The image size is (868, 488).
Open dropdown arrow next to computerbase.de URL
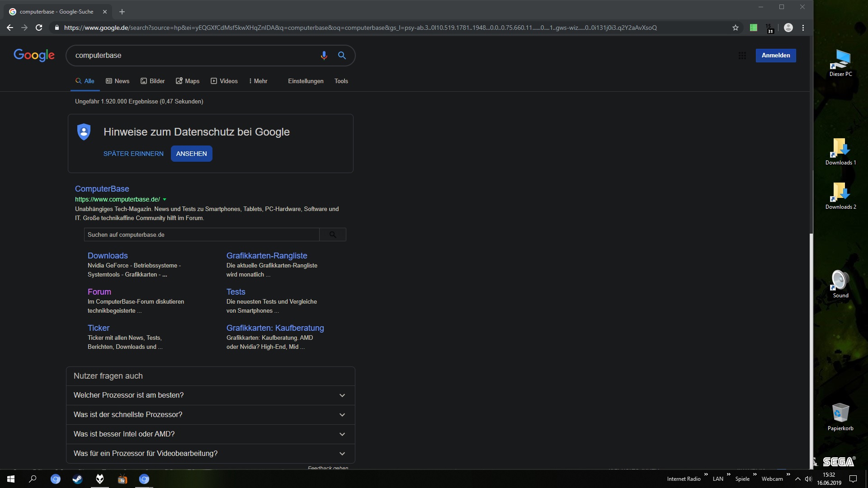pos(165,199)
